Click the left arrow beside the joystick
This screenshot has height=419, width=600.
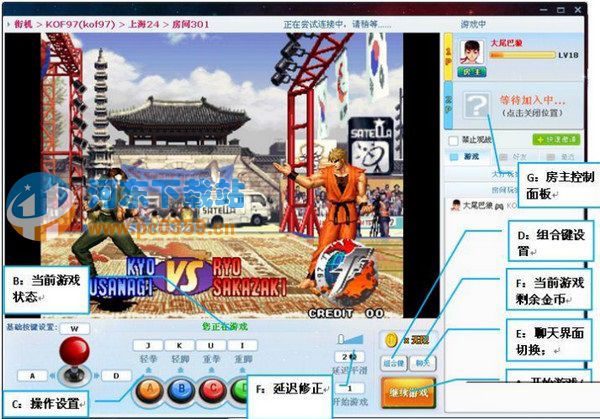point(52,376)
